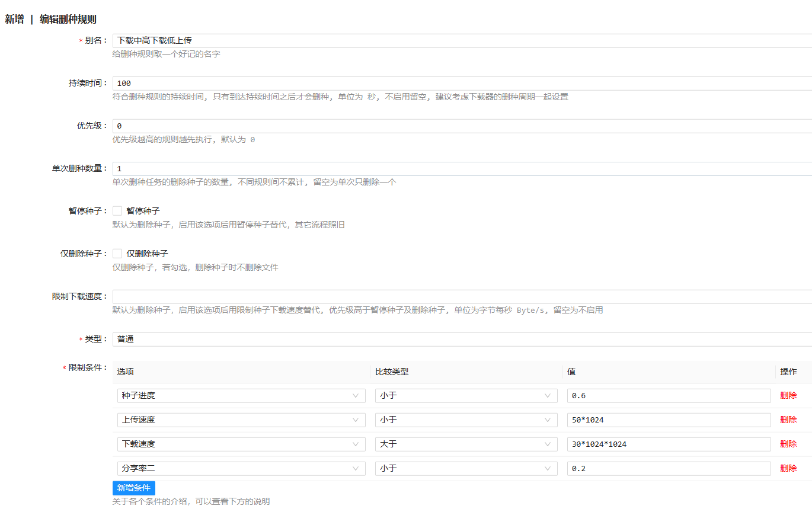Delete the 种子进度 condition row
Image resolution: width=812 pixels, height=512 pixels.
pyautogui.click(x=788, y=396)
